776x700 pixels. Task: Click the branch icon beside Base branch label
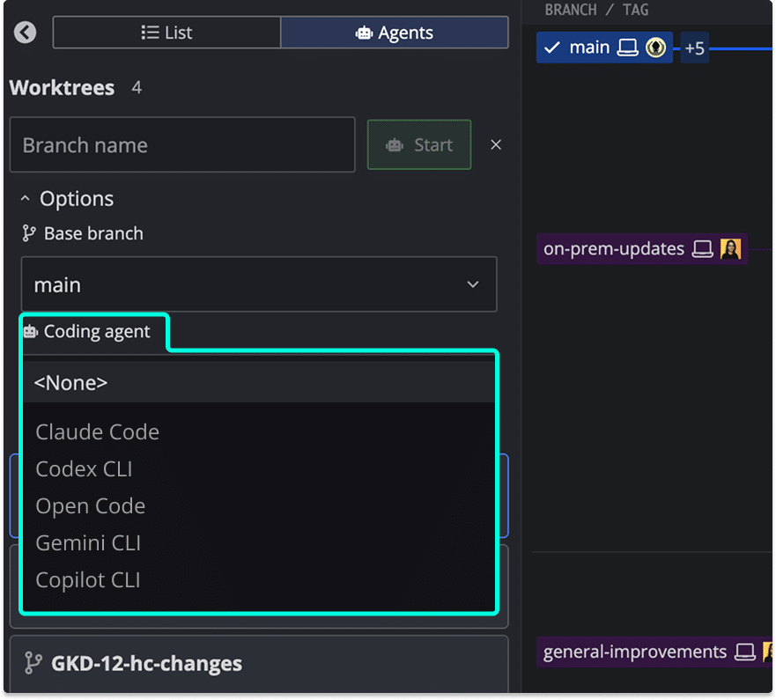click(x=29, y=233)
